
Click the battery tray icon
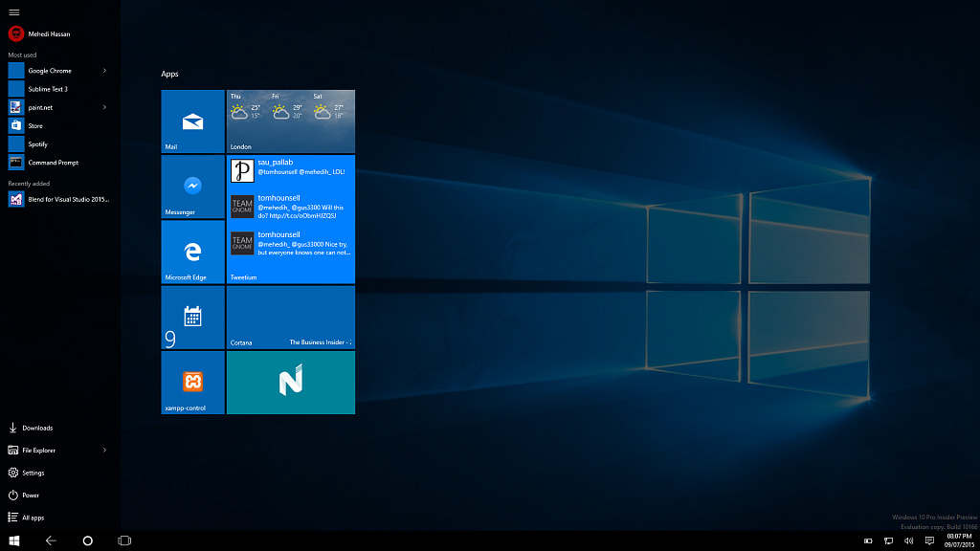868,541
